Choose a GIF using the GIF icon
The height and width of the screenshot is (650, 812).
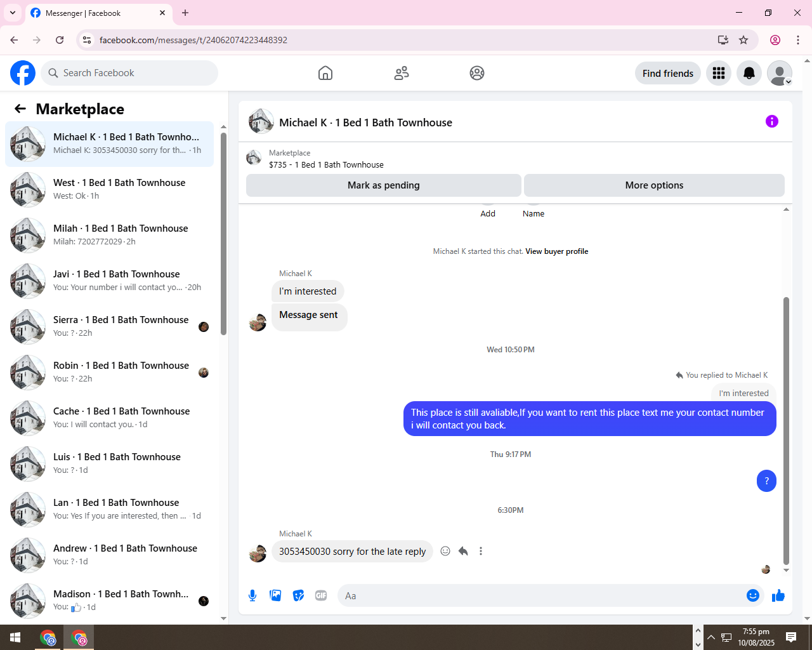point(321,595)
